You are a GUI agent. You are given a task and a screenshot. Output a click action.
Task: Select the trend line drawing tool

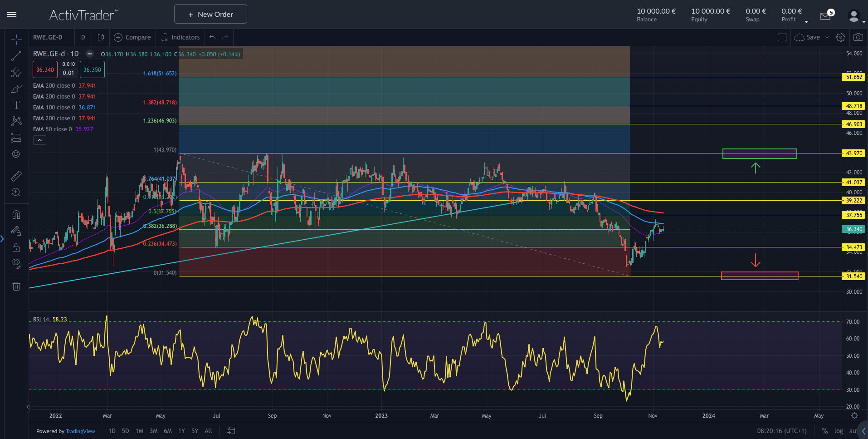click(16, 56)
